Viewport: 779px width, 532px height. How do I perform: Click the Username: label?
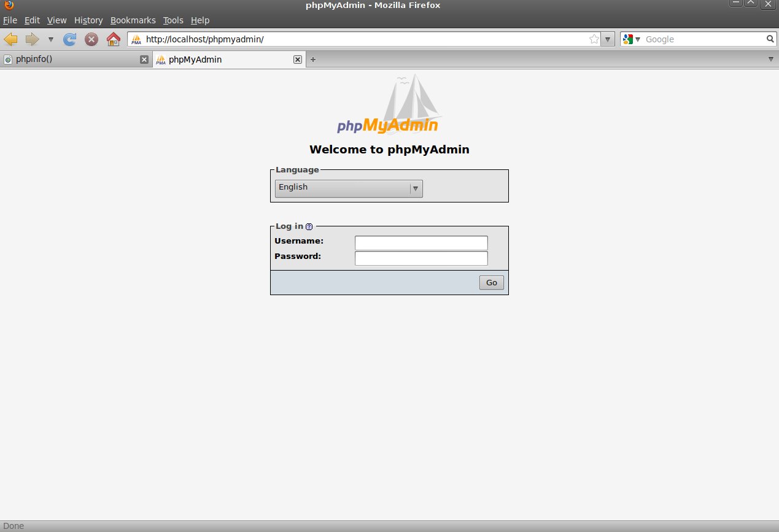(299, 241)
